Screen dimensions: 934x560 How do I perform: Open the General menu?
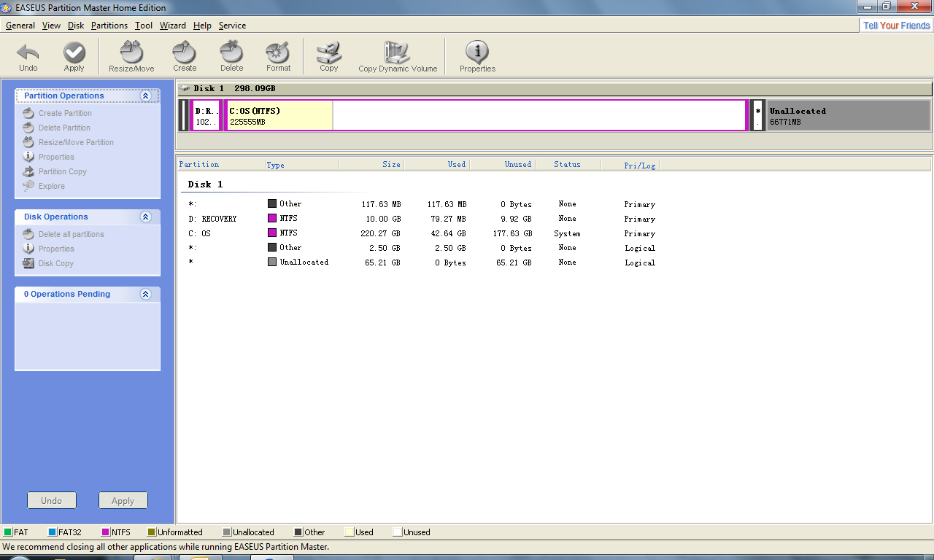[20, 26]
